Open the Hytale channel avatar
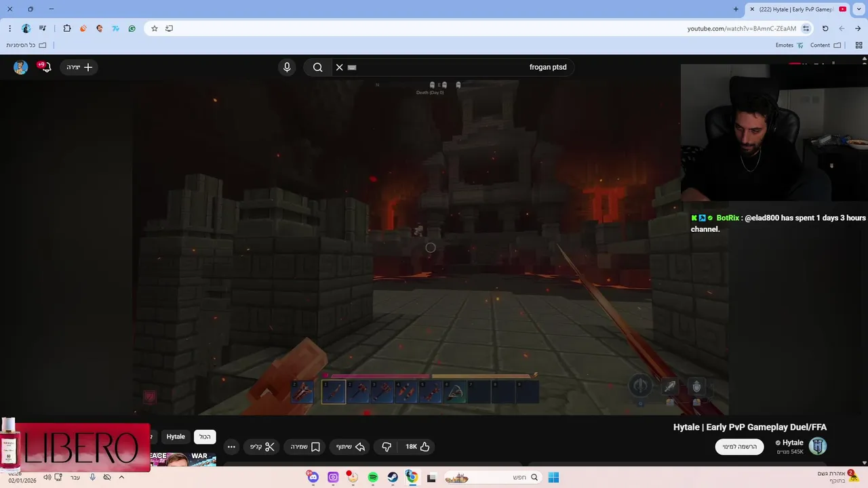 tap(818, 446)
